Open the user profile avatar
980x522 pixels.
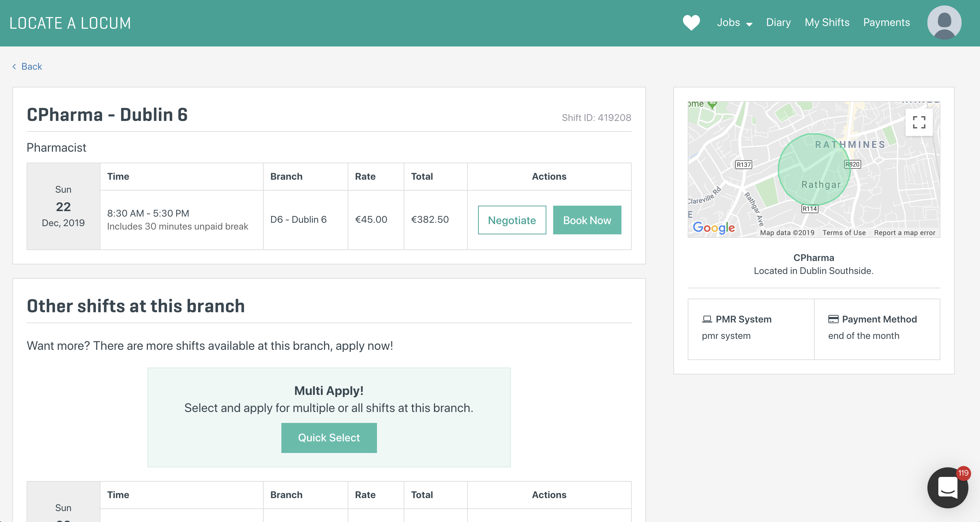point(944,23)
